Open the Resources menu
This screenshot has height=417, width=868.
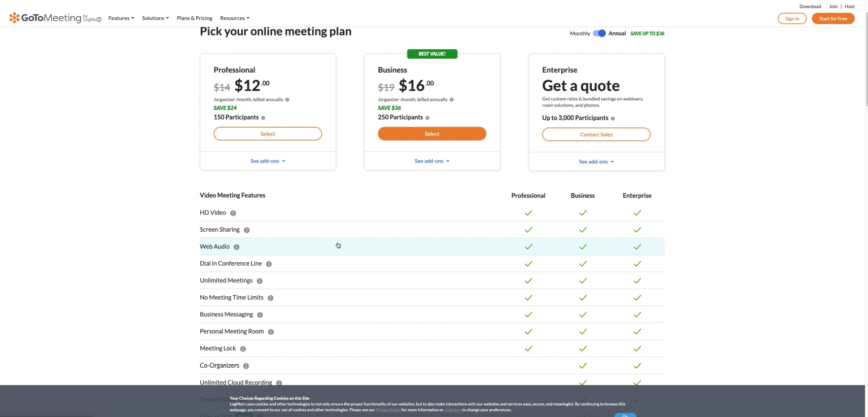(235, 18)
